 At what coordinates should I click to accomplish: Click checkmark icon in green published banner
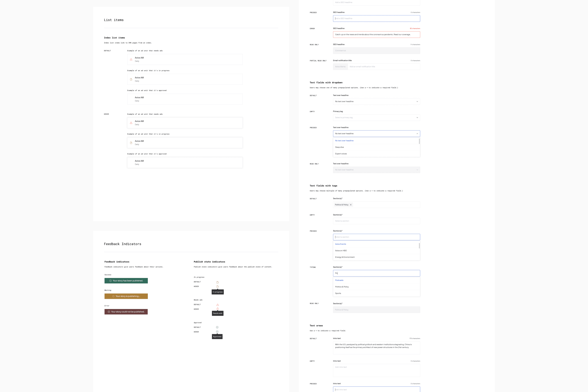coord(111,281)
